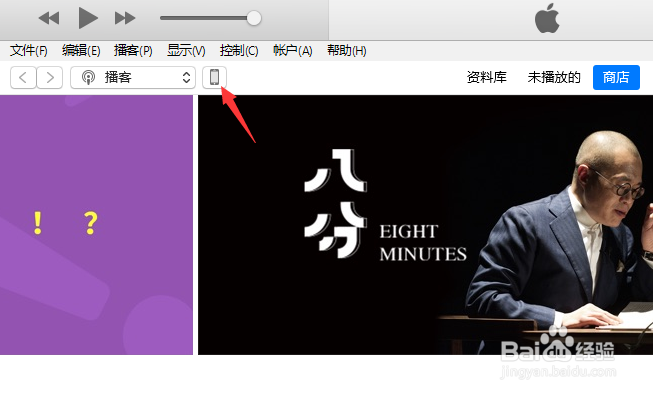653x395 pixels.
Task: Click the iPhone device icon button
Action: 214,78
